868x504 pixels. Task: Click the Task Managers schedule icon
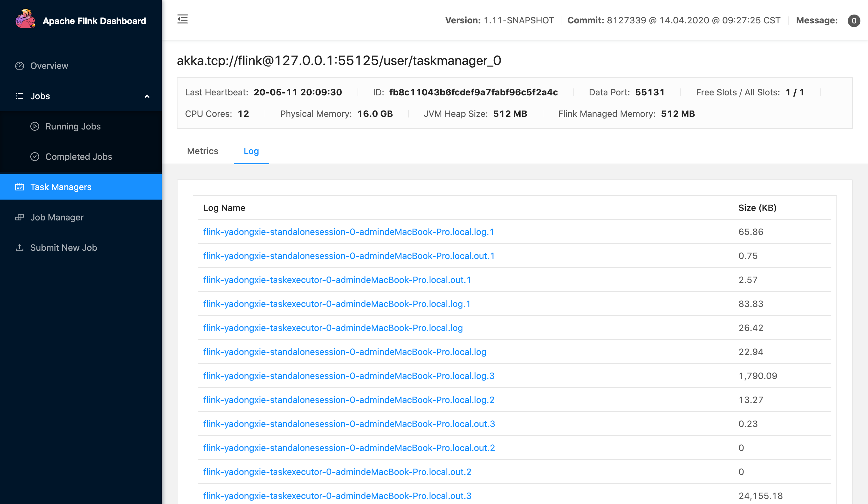click(x=20, y=187)
